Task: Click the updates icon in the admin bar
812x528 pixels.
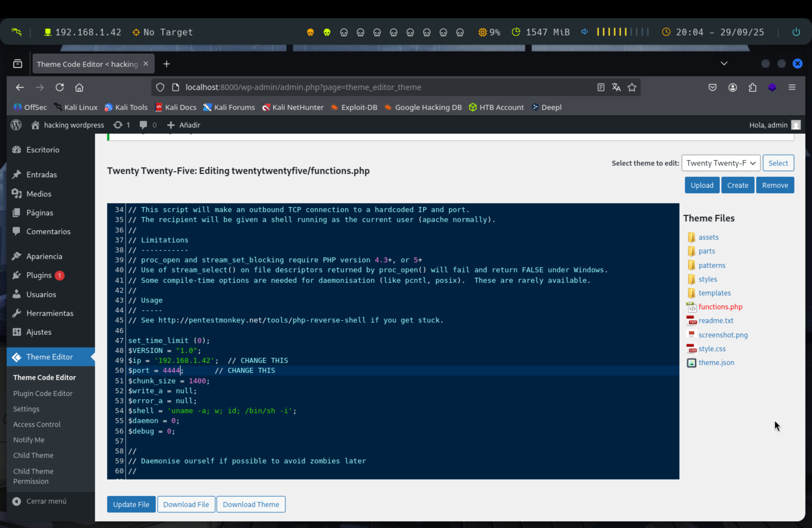Action: coord(118,125)
